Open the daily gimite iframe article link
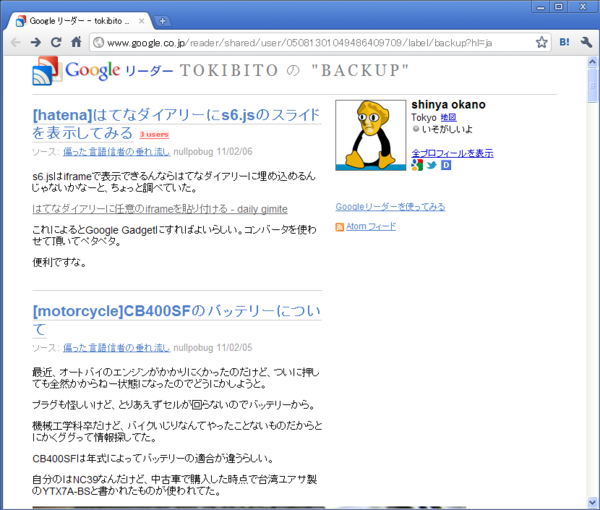This screenshot has height=510, width=600. coord(160,209)
